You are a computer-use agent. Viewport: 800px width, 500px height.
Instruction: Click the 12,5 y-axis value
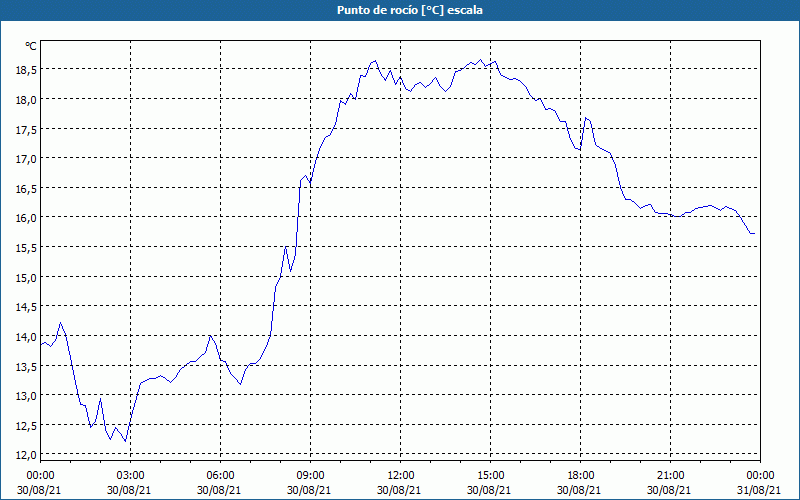(26, 426)
